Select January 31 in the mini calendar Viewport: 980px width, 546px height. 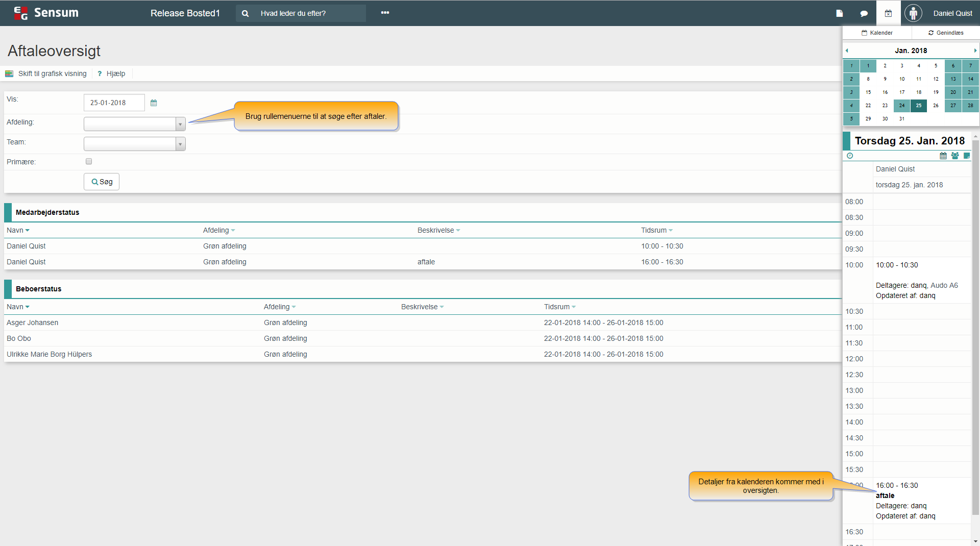[902, 119]
